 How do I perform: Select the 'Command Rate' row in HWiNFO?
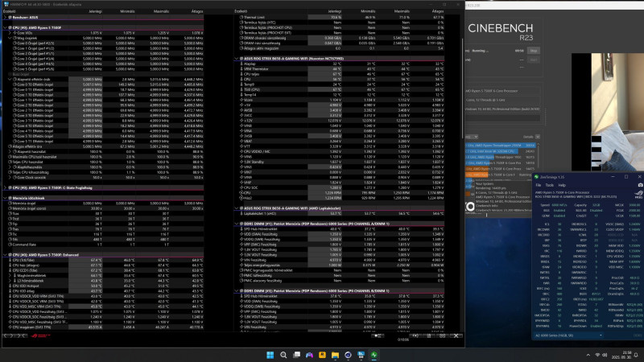click(x=104, y=245)
